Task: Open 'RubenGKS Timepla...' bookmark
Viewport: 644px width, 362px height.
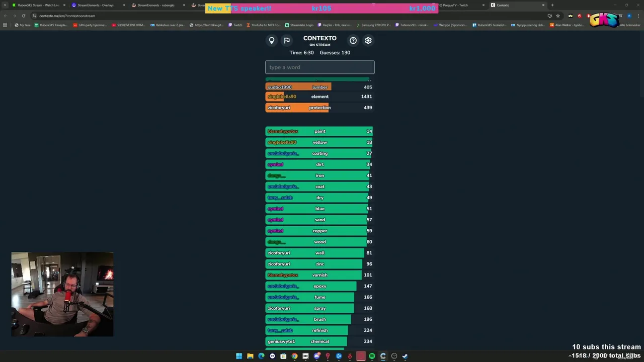Action: coord(51,25)
